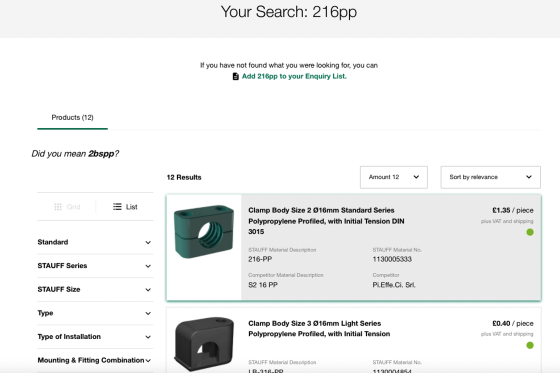Open the Products (12) tab
This screenshot has width=560, height=373.
(72, 118)
